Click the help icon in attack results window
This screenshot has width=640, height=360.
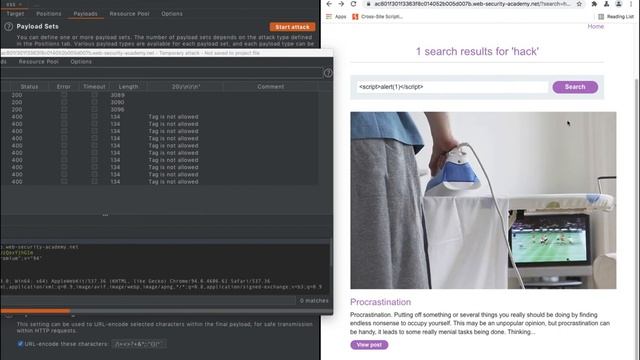328,73
